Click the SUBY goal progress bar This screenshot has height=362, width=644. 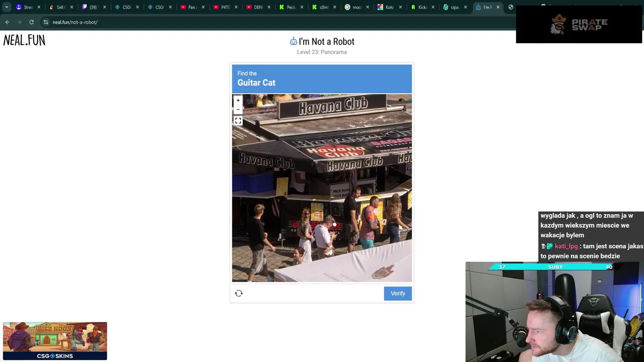554,267
